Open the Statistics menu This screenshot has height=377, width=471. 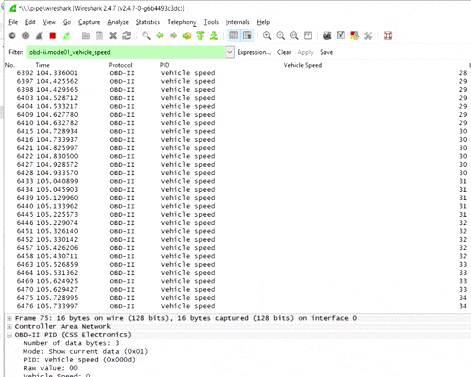click(x=148, y=22)
